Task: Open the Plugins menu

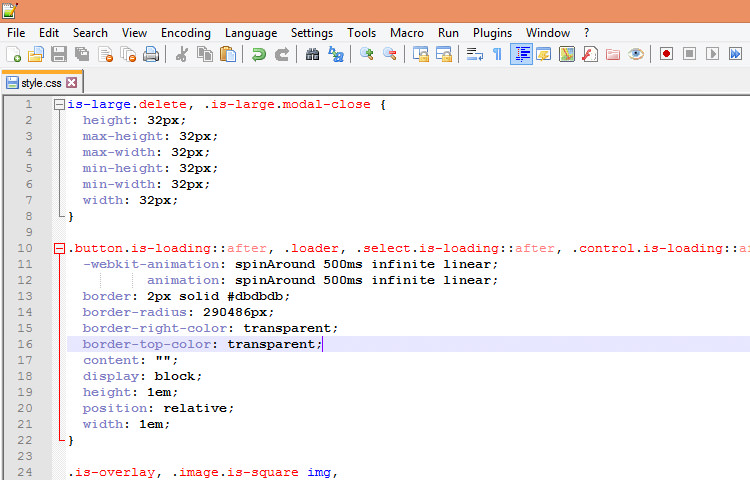Action: tap(492, 33)
